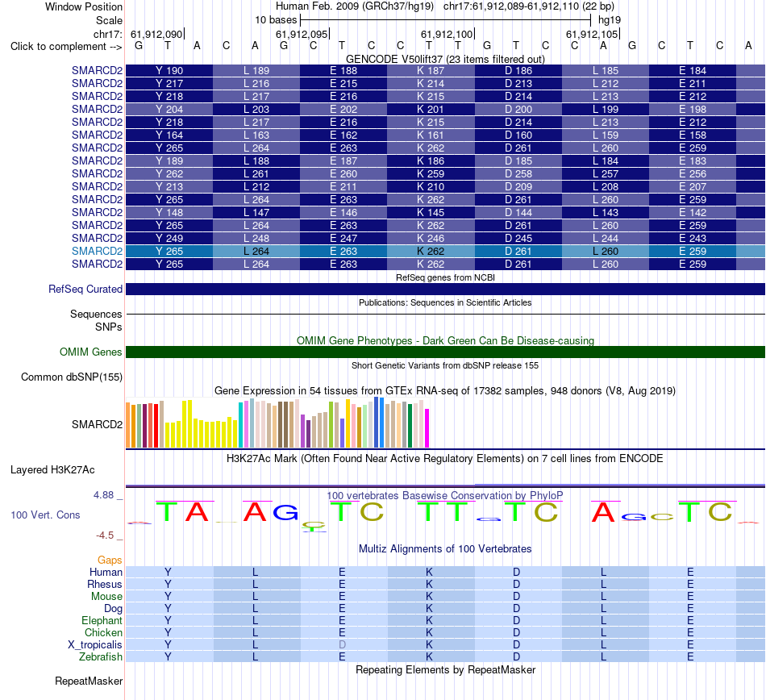
Task: Click the '10 bases' scale bar label
Action: [x=276, y=20]
